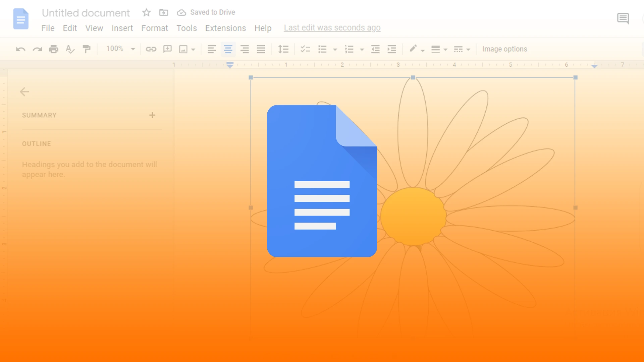The height and width of the screenshot is (362, 644).
Task: Click the middle-right image resize handle
Action: tap(575, 208)
